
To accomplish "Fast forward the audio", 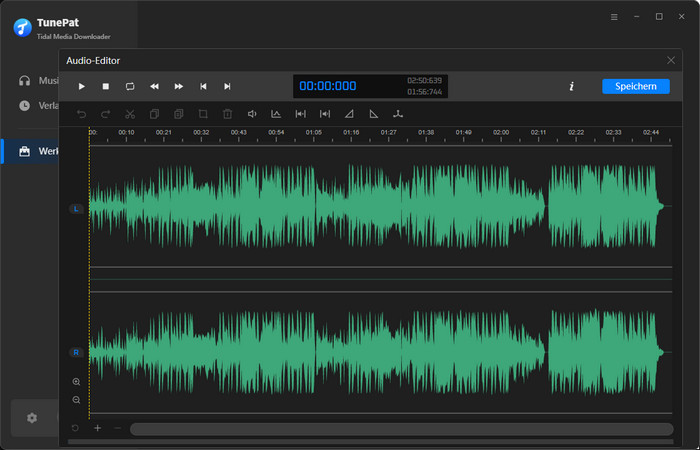I will coord(179,87).
